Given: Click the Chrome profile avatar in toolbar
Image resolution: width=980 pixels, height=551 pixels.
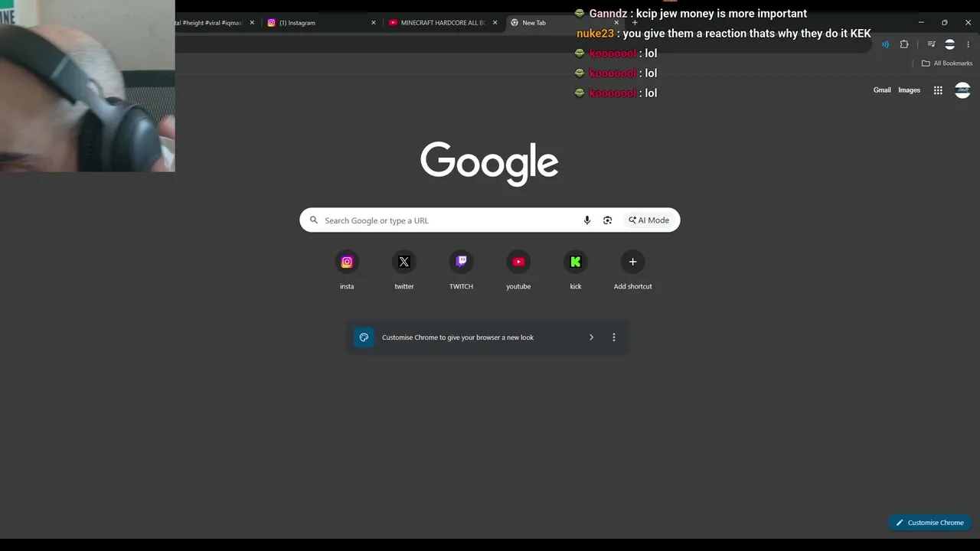Looking at the screenshot, I should click(x=949, y=44).
